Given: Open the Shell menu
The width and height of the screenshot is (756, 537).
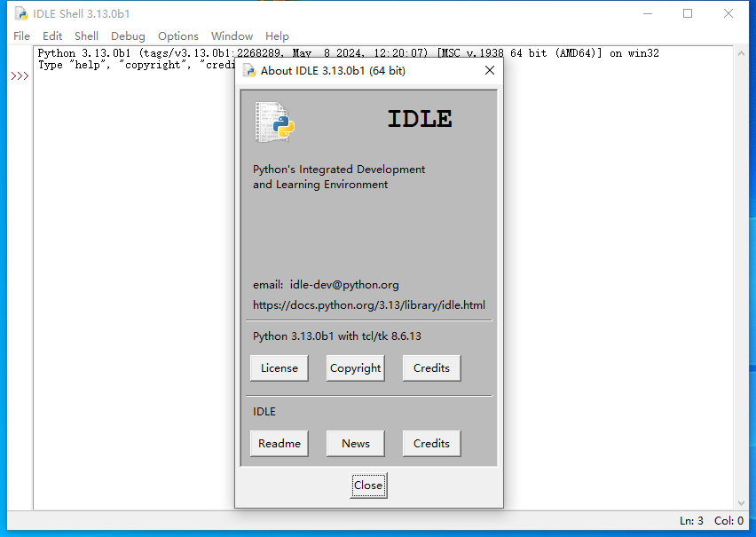Looking at the screenshot, I should point(86,36).
